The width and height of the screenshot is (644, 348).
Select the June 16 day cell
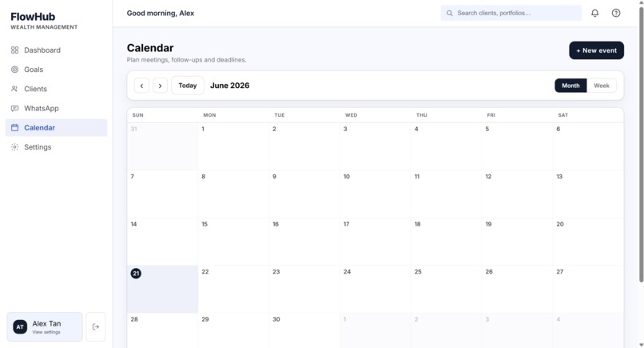(304, 242)
